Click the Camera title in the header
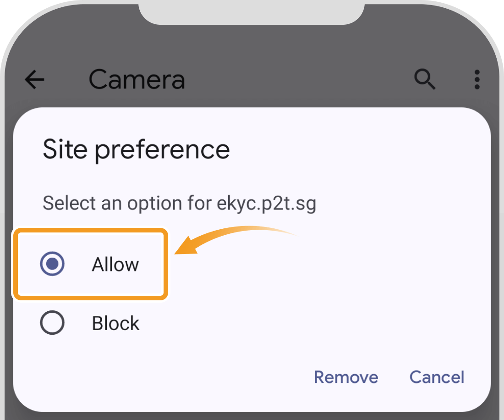Viewport: 504px width, 420px height. [137, 79]
